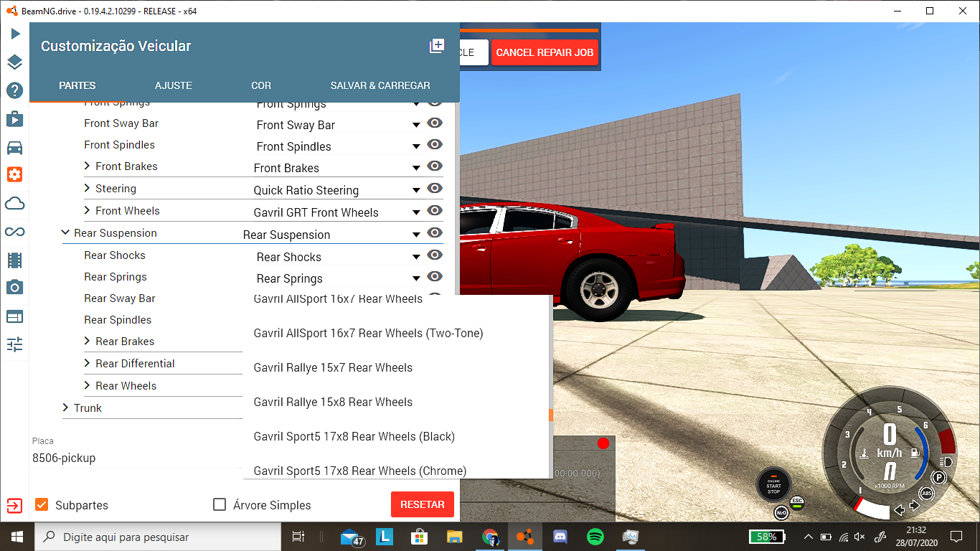Image resolution: width=980 pixels, height=551 pixels.
Task: Collapse the Rear Suspension tree node
Action: coord(66,233)
